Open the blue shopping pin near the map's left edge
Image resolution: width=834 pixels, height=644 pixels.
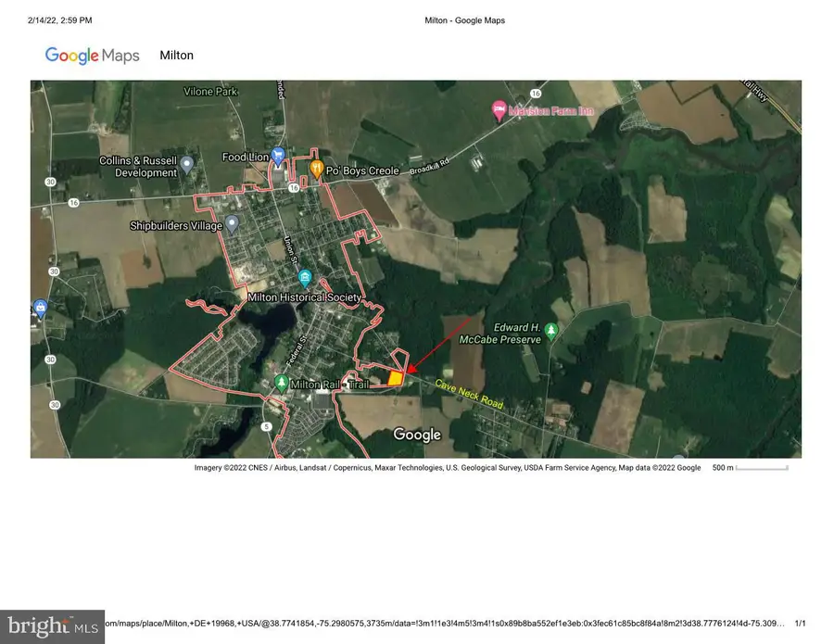(x=39, y=307)
